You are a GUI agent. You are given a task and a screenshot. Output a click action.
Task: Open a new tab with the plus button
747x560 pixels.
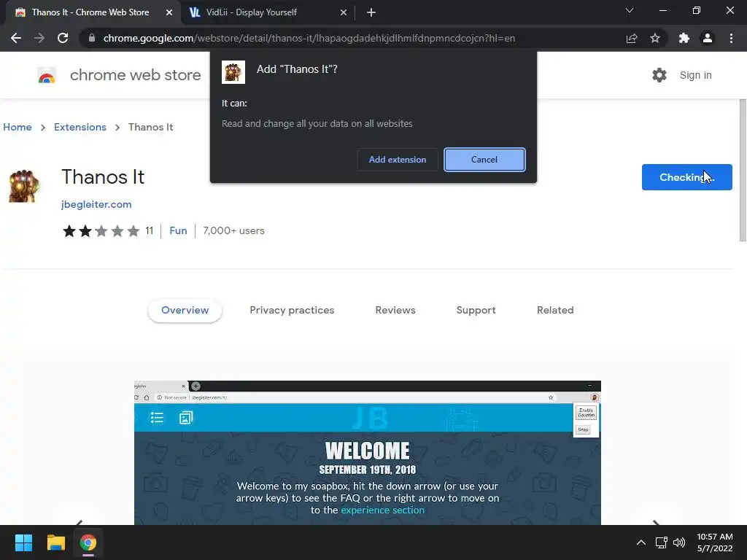[371, 12]
